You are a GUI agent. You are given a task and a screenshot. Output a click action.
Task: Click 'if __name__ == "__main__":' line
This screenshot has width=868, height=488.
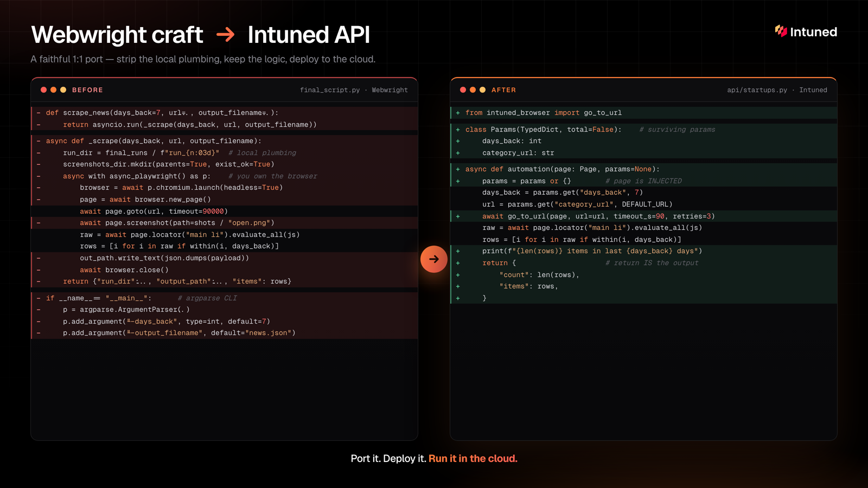225,298
